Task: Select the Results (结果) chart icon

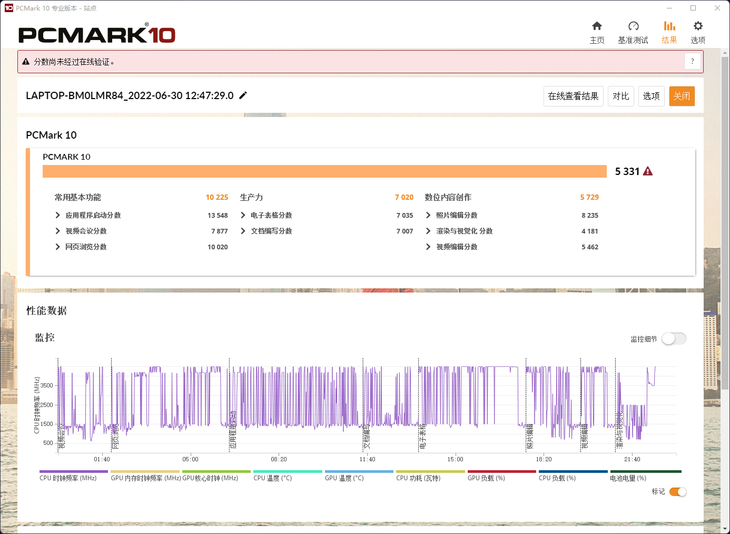Action: point(669,27)
